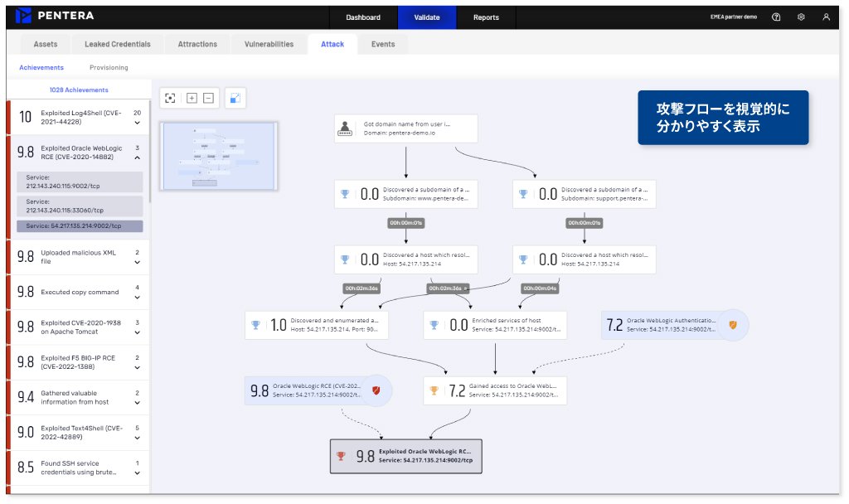
Task: Open the help question mark icon
Action: 776,17
